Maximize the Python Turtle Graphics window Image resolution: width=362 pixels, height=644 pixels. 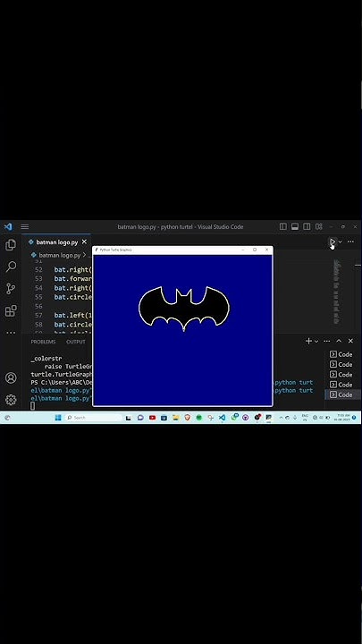(255, 250)
